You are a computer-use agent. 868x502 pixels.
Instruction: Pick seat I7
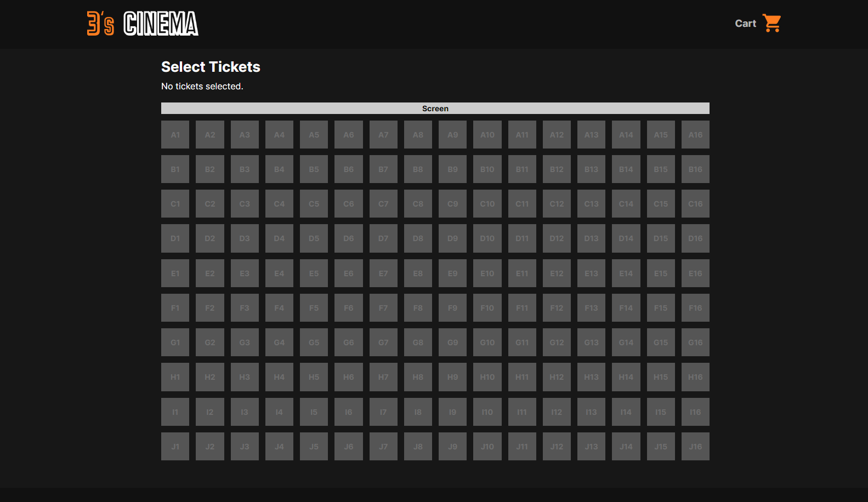(383, 412)
